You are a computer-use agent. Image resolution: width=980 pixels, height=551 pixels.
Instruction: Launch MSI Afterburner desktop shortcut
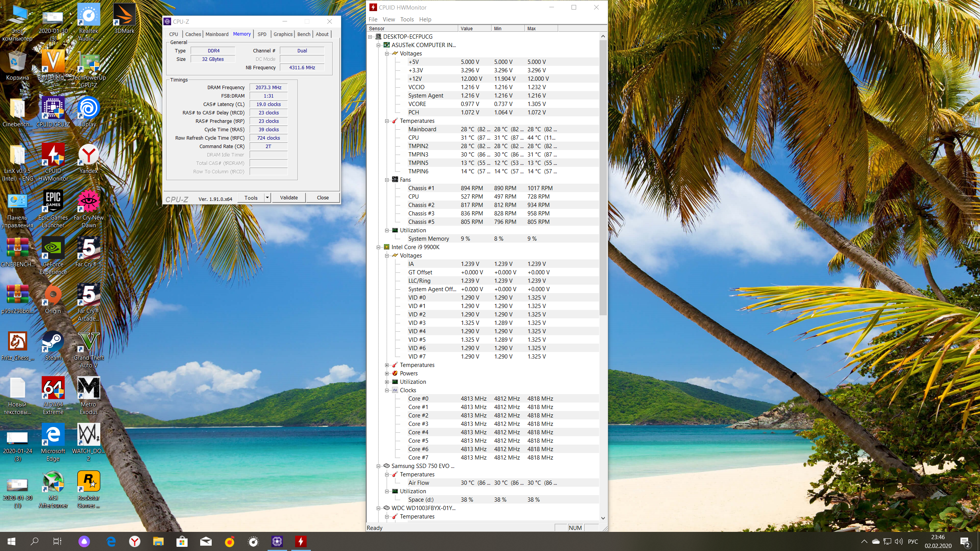53,483
